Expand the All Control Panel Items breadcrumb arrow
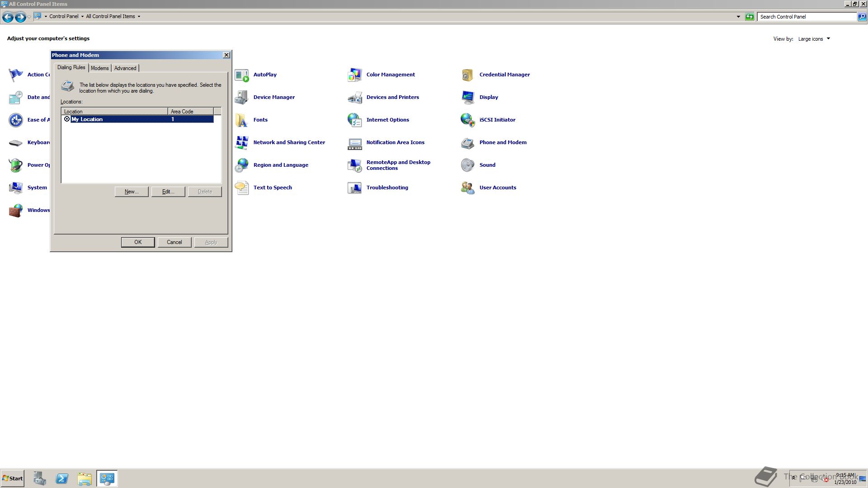 [139, 17]
